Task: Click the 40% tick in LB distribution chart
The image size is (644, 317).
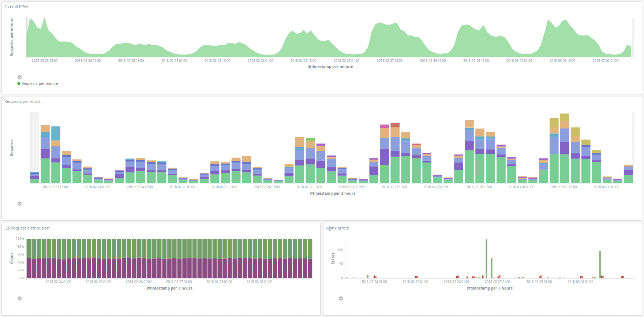Action: 20,262
